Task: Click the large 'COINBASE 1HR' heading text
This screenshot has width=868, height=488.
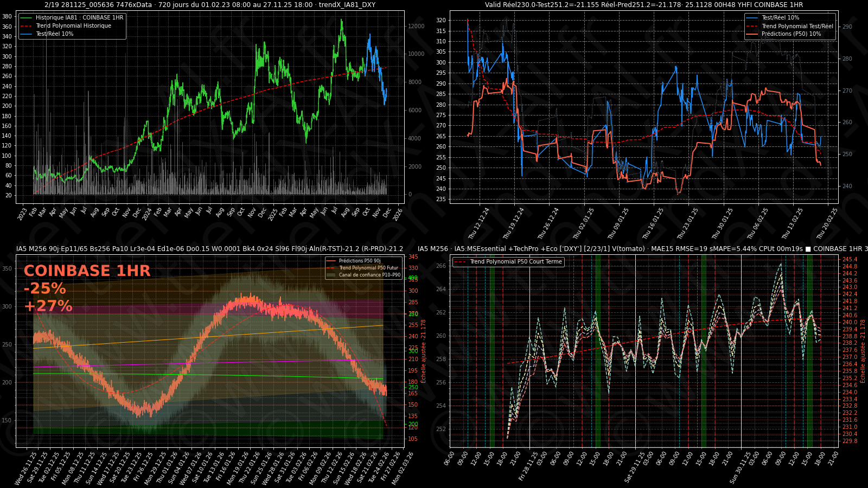Action: (87, 271)
